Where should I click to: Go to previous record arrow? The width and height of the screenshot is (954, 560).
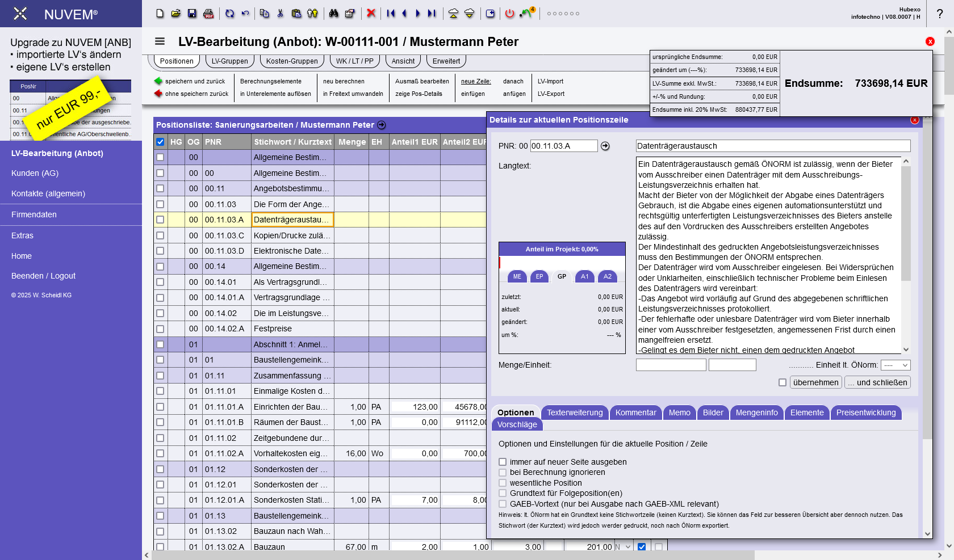pyautogui.click(x=404, y=13)
